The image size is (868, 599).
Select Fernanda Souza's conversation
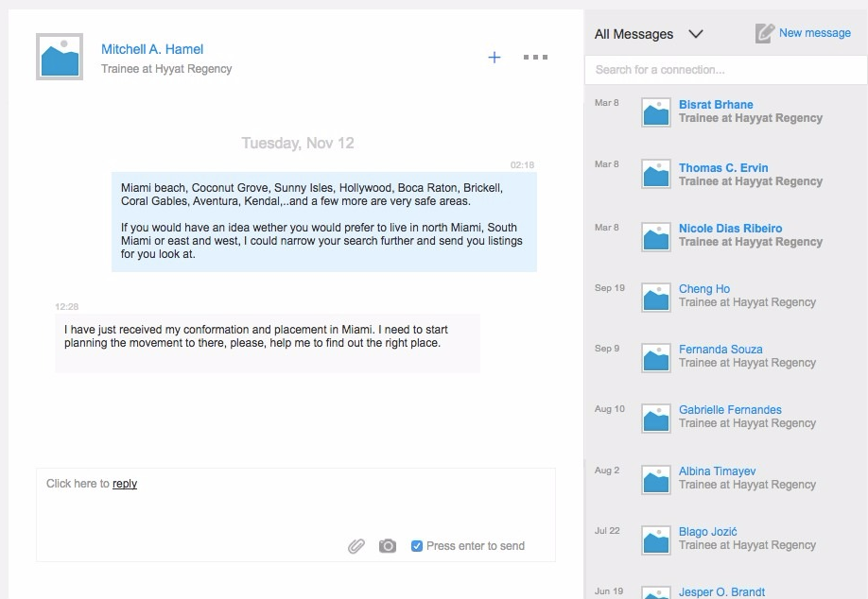720,350
